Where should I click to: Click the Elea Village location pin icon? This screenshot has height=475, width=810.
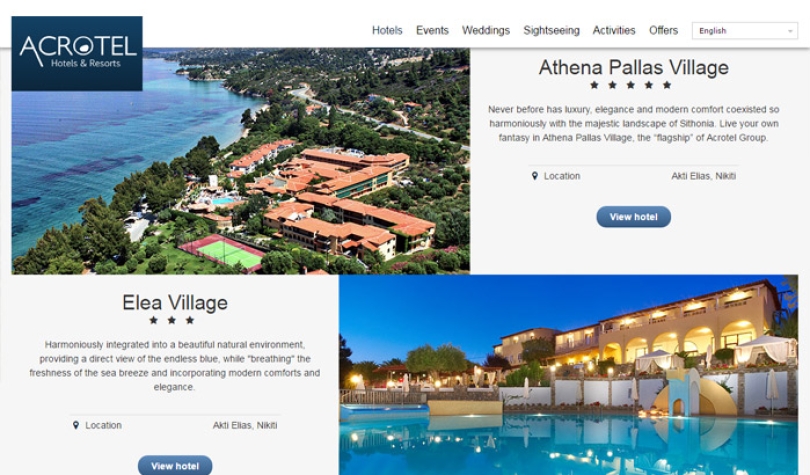(76, 425)
